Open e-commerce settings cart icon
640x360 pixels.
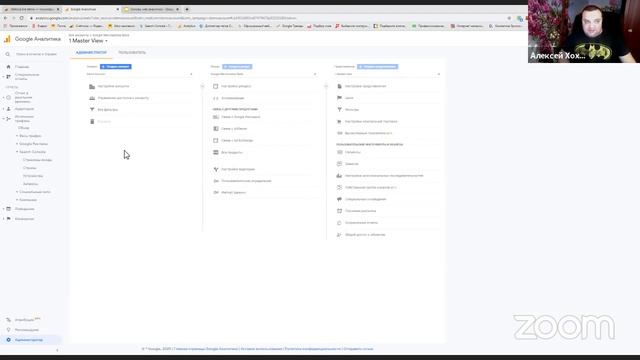(339, 121)
